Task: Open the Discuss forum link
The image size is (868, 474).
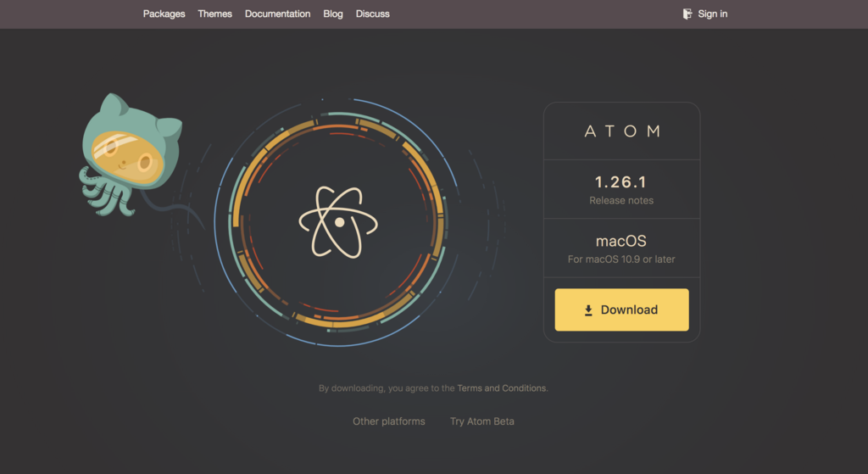Action: click(373, 14)
